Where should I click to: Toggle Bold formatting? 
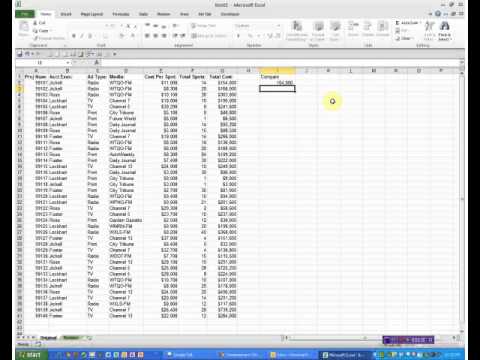[74, 36]
